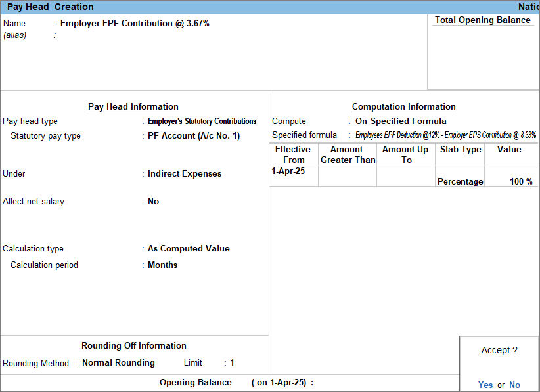The image size is (540, 392).
Task: Change Rounding Method Normal Rounding
Action: point(118,363)
